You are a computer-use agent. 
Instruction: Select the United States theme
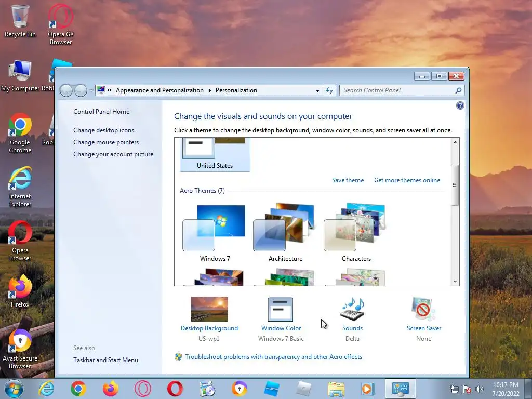tap(215, 154)
